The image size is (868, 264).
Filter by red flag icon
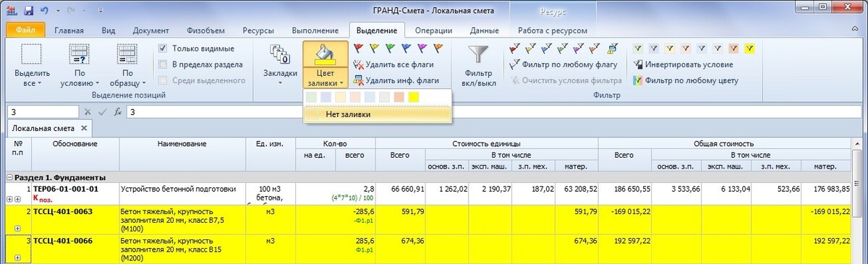click(x=514, y=48)
